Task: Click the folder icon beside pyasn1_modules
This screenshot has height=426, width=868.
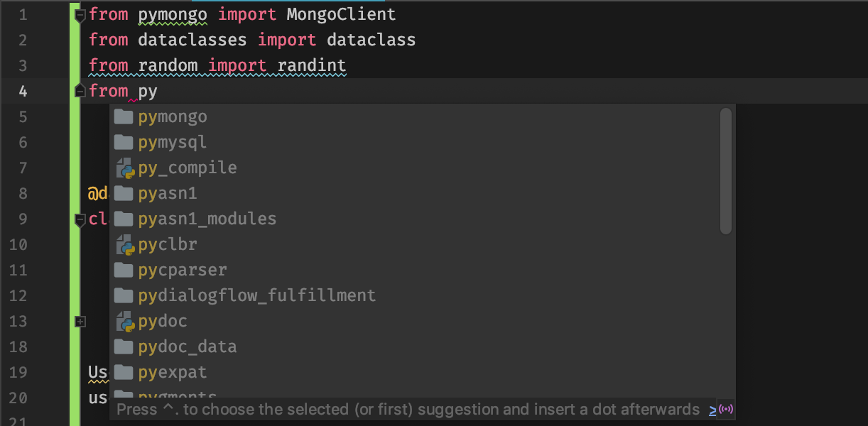Action: coord(124,218)
